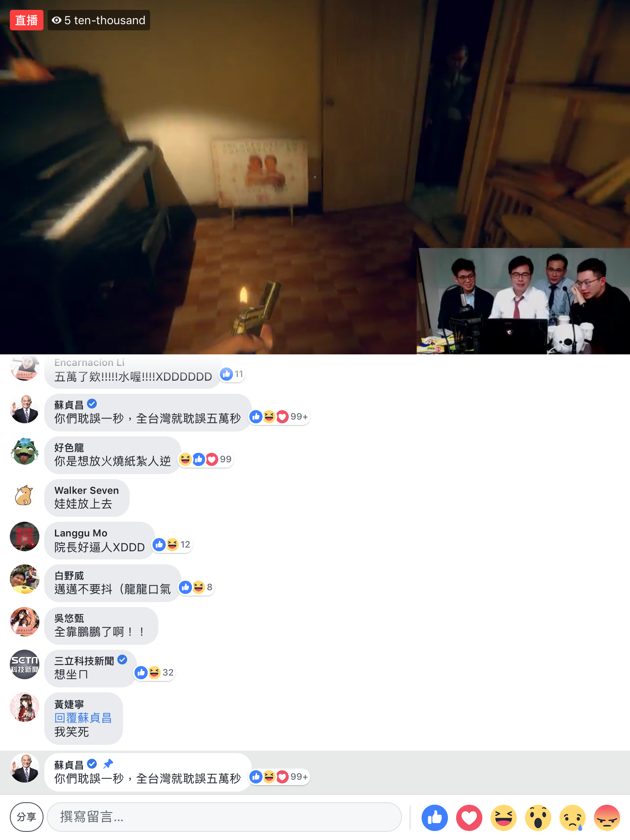Send a Wow surprised reaction

click(x=538, y=817)
